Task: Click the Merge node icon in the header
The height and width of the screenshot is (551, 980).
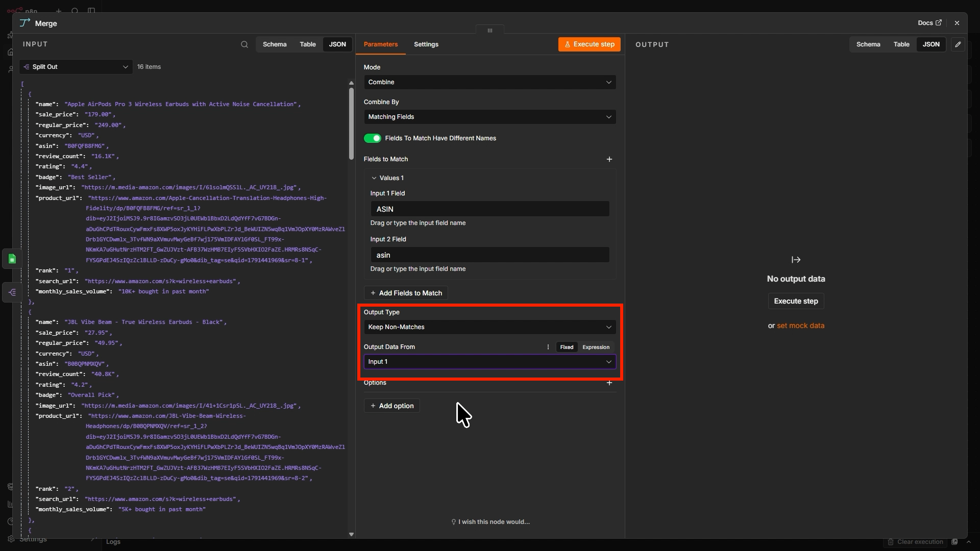Action: (x=25, y=23)
